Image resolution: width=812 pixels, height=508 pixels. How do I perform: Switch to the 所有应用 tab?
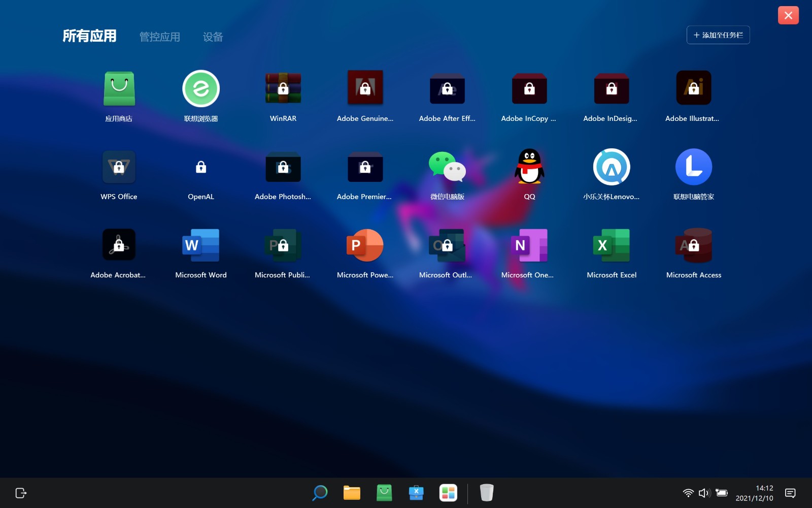point(89,36)
